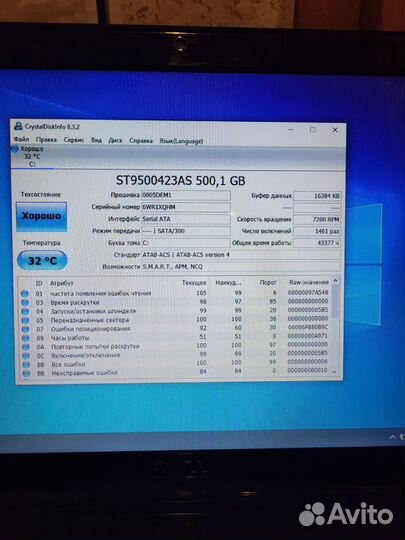Open the Диск menu
405x540 pixels.
[x=115, y=141]
